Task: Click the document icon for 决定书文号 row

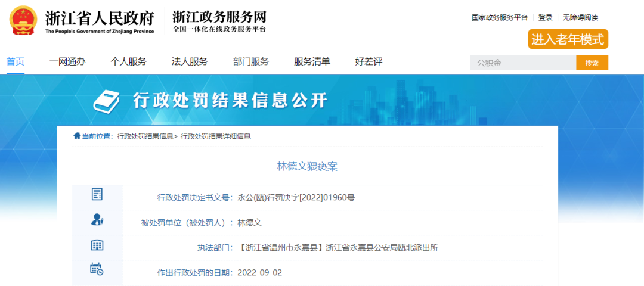Action: (97, 194)
